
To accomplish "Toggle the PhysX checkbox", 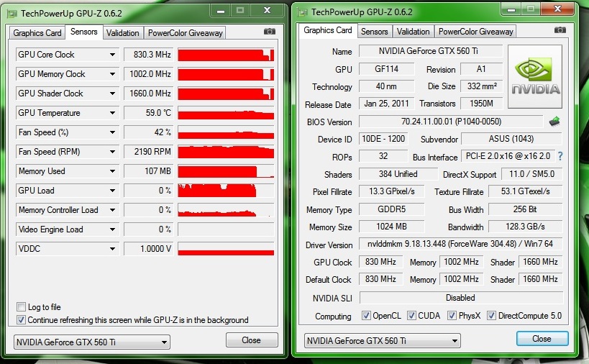I will tap(452, 316).
